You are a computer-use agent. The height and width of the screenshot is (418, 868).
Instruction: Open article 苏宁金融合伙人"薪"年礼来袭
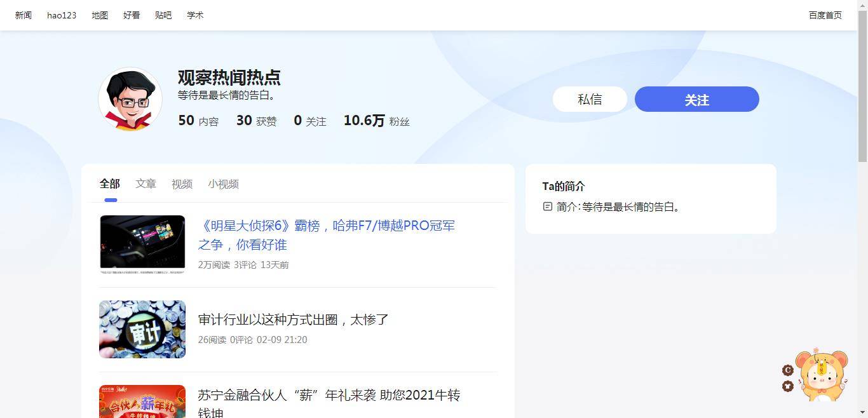(x=329, y=403)
